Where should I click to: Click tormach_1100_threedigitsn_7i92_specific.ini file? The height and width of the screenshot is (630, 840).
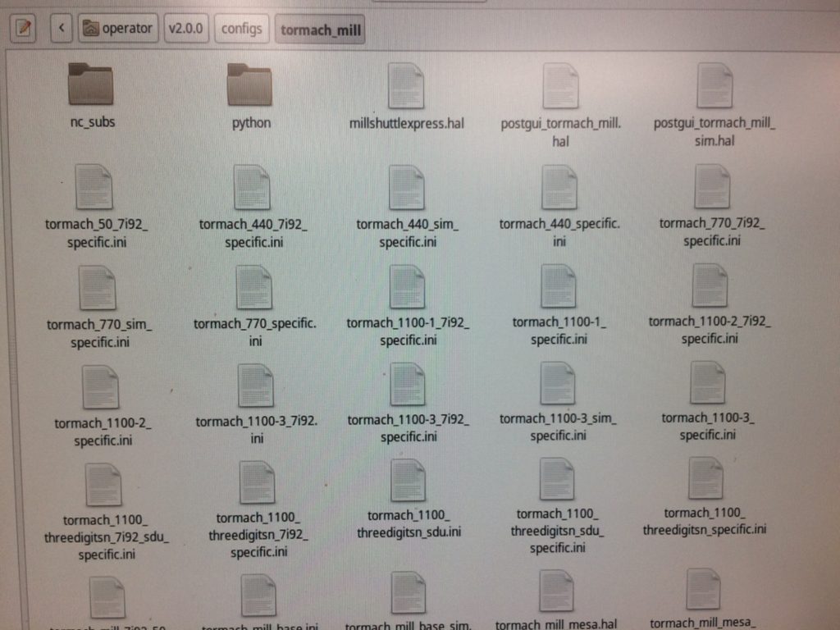[x=258, y=511]
